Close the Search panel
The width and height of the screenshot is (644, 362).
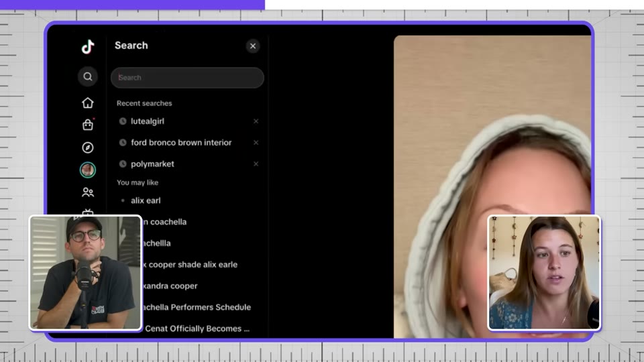tap(253, 46)
